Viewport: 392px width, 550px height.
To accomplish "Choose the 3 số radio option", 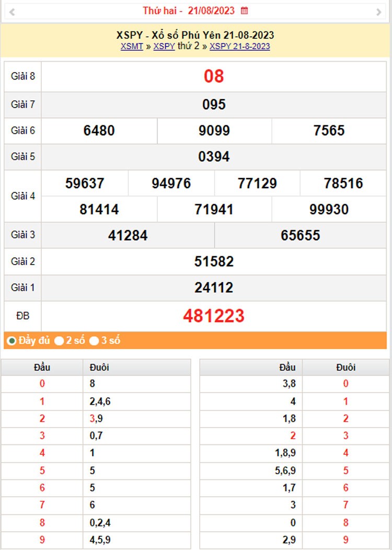I will [94, 341].
